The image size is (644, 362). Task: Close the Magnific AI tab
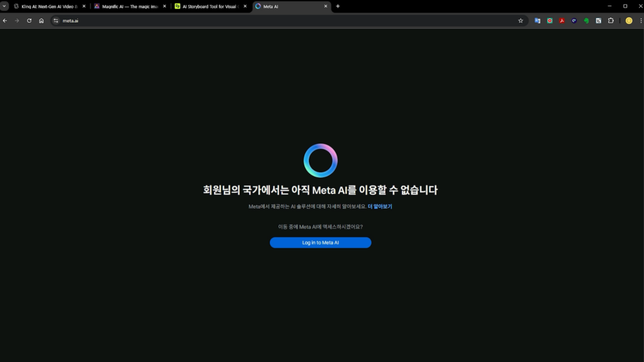point(164,6)
